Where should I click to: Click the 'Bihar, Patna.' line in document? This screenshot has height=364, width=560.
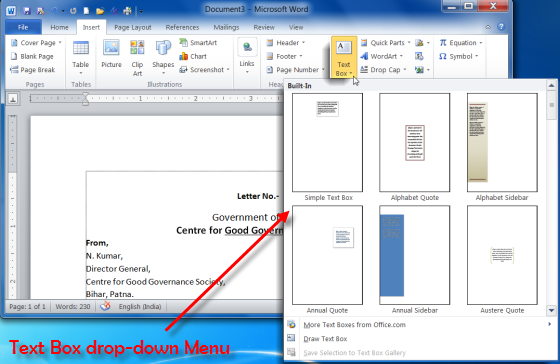pyautogui.click(x=110, y=294)
